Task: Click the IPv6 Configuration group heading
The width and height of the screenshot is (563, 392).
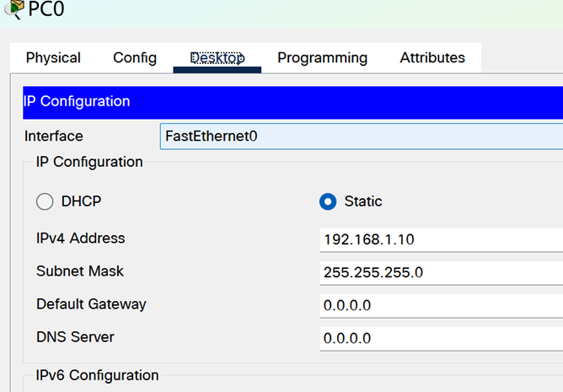Action: 97,375
